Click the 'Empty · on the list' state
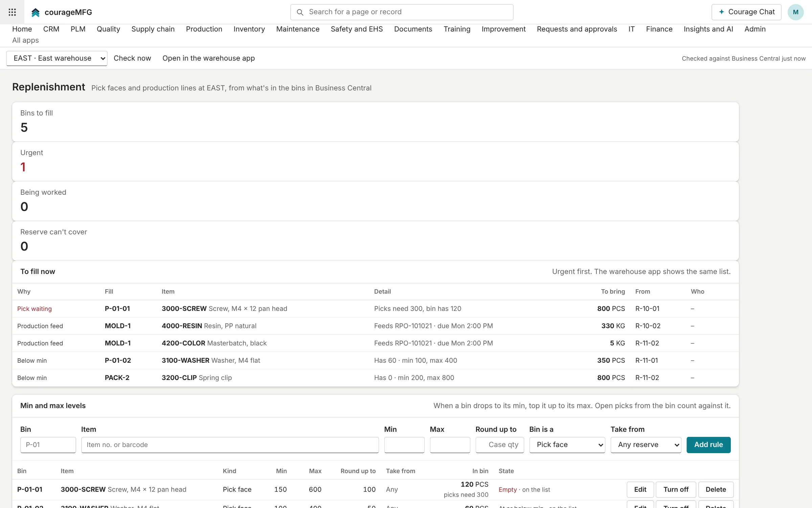Screen dimensions: 812x508 524,490
